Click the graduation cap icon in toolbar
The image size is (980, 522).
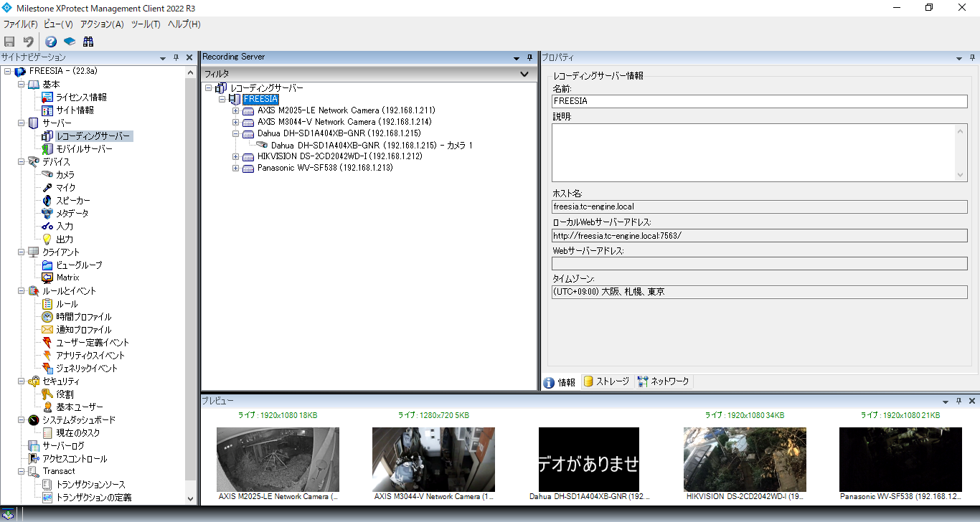[x=70, y=42]
